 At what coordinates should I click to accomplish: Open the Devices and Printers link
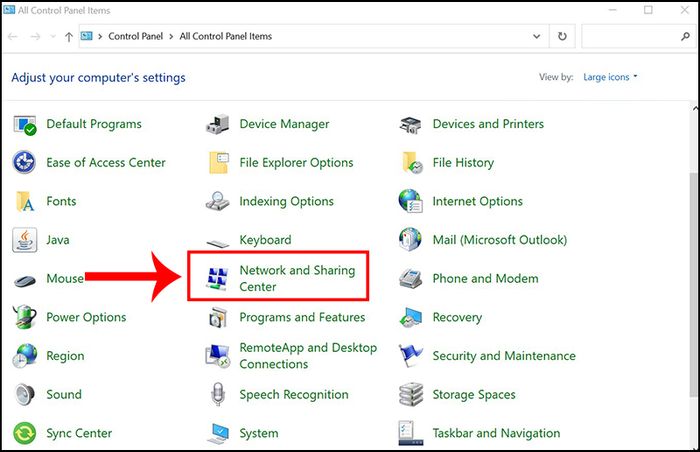488,124
